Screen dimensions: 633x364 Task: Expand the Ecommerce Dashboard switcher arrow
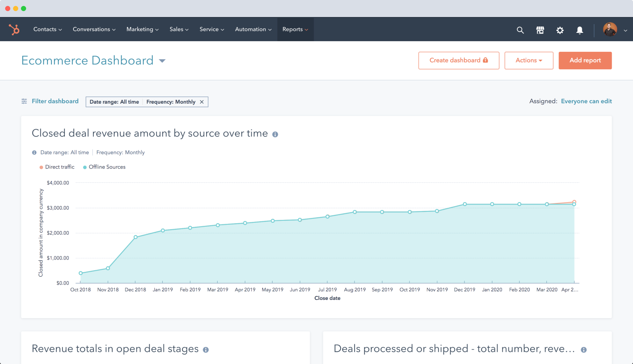point(162,61)
